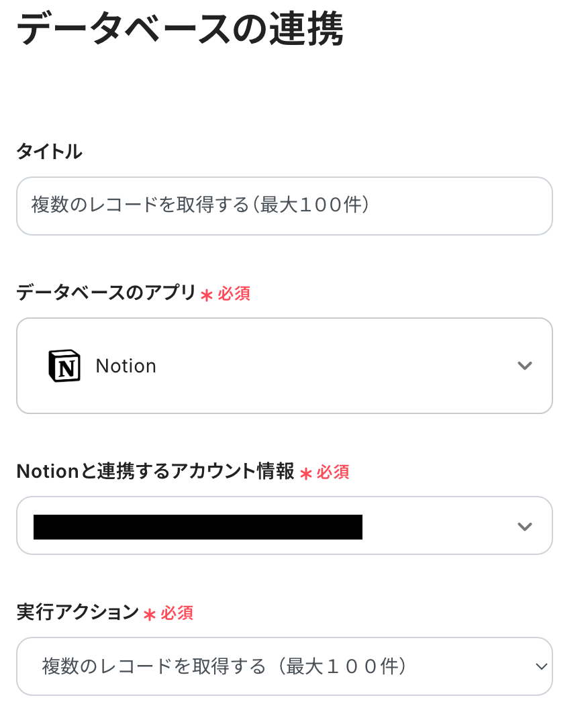Screen dimensions: 588x714
Task: Expand the Notion app dropdown chevron
Action: [x=525, y=366]
